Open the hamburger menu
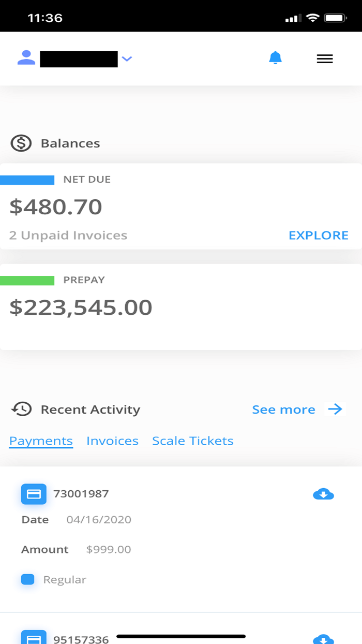The image size is (362, 644). pyautogui.click(x=325, y=59)
